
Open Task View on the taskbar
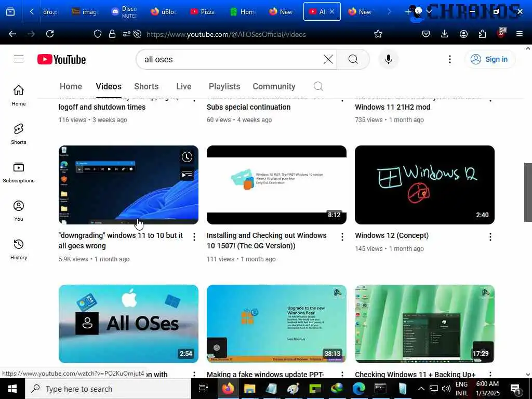point(204,389)
